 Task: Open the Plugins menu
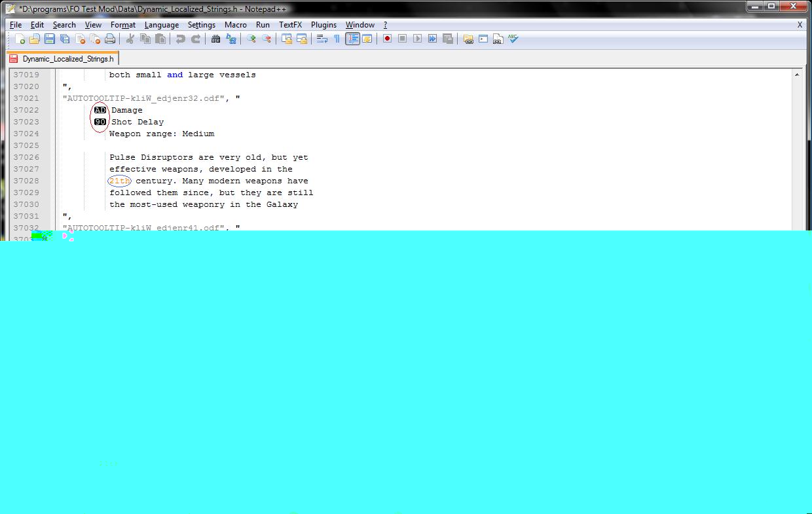pos(323,25)
